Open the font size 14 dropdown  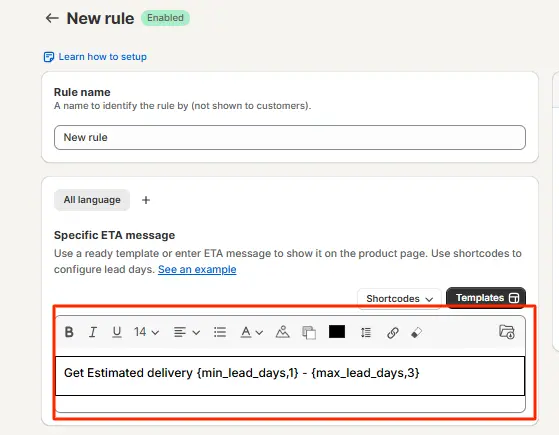146,332
